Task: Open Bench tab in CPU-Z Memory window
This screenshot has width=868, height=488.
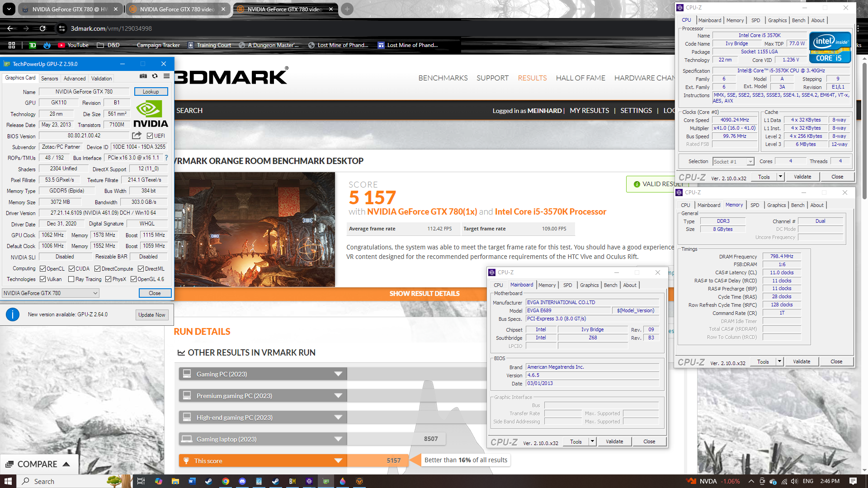Action: [797, 205]
